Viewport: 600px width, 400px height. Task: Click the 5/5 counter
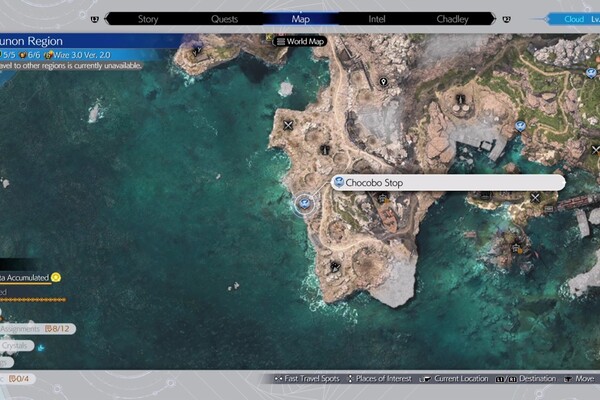point(8,55)
